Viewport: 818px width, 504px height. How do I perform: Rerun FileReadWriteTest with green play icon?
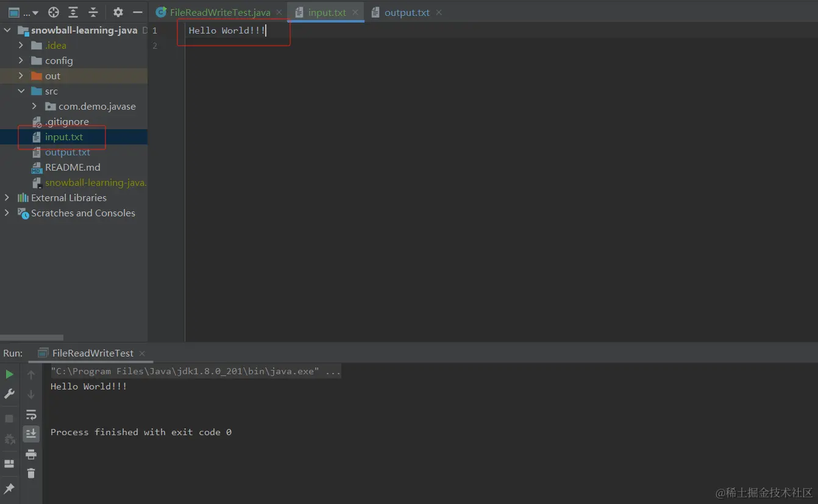coord(9,374)
